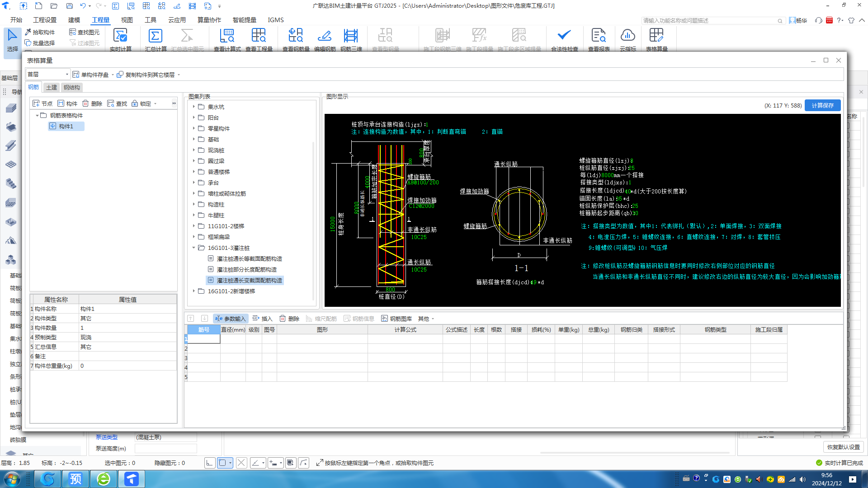Add a new 构件 in the tree toolbar
This screenshot has height=488, width=868.
67,103
